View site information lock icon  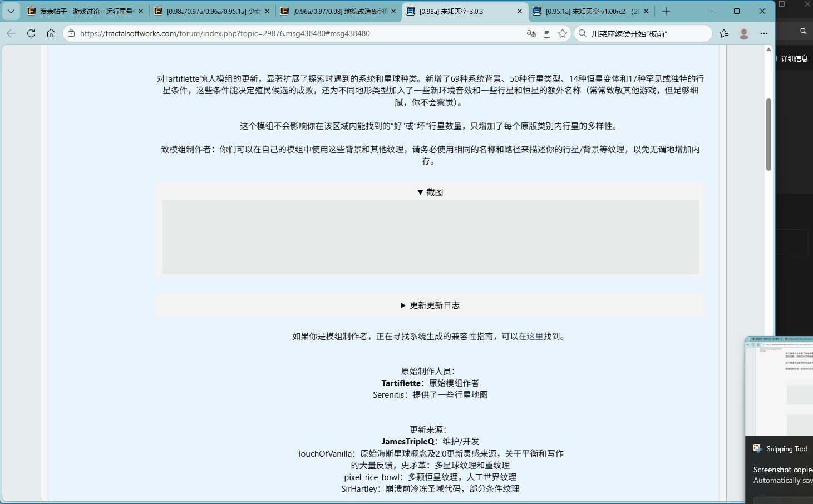pyautogui.click(x=71, y=33)
